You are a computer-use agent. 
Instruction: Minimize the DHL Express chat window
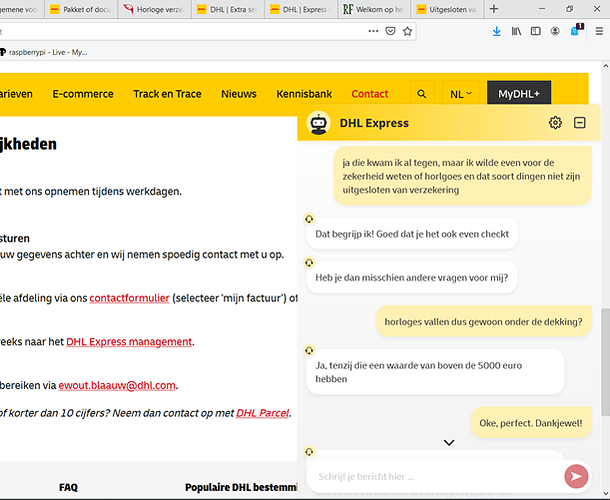tap(580, 123)
